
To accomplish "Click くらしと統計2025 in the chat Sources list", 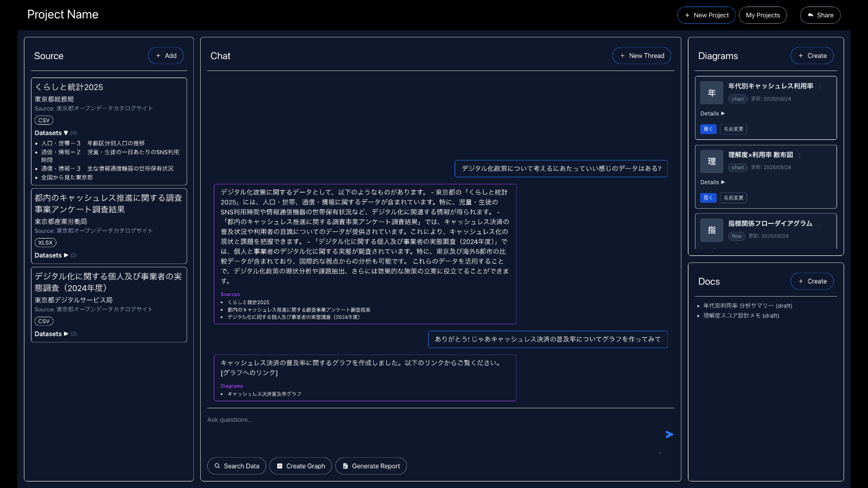I will pyautogui.click(x=248, y=303).
